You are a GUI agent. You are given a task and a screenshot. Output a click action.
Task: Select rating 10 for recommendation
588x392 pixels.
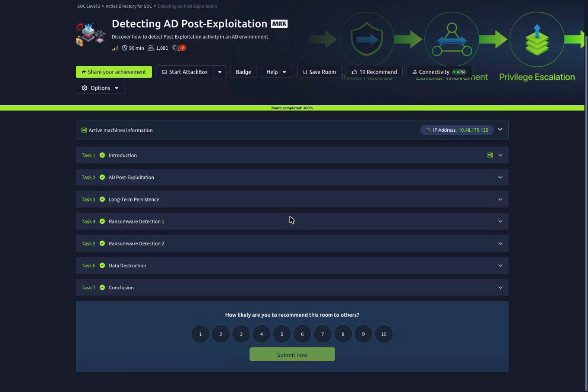tap(384, 334)
